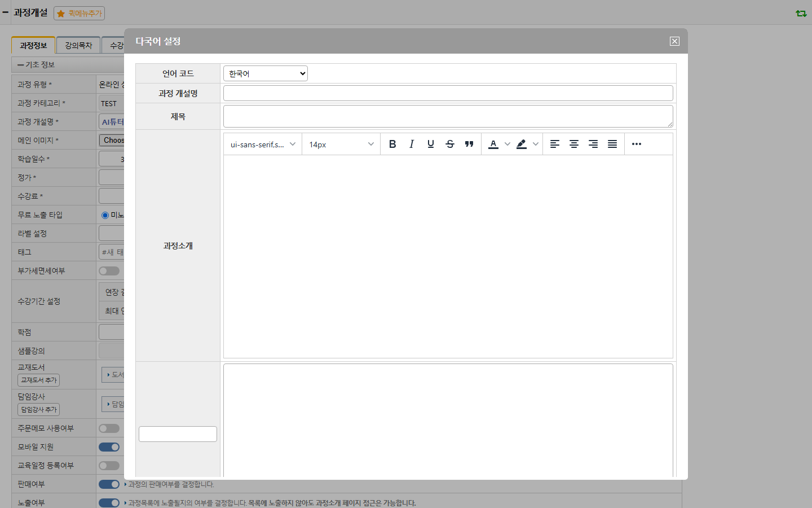Align text left in editor

pyautogui.click(x=555, y=144)
